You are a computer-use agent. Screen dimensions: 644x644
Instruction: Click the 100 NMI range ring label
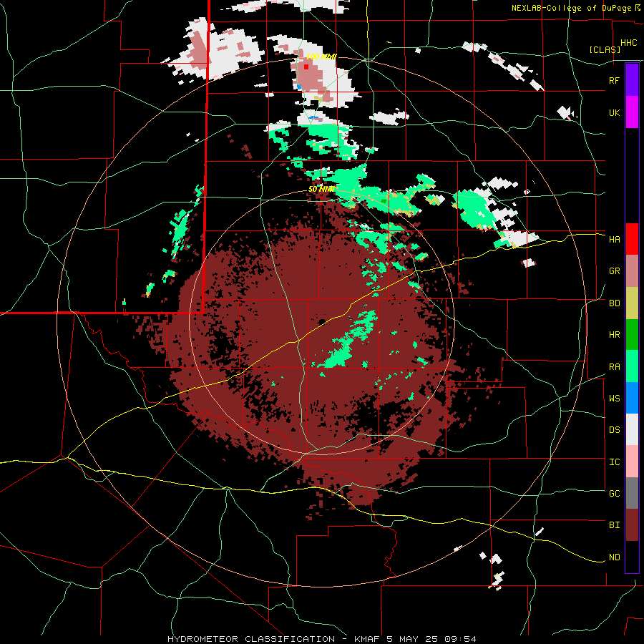tap(321, 57)
